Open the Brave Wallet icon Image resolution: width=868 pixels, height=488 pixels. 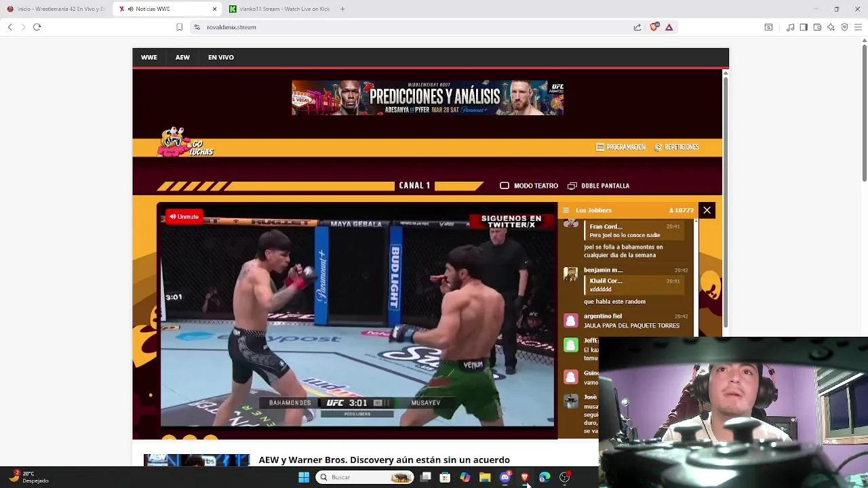click(x=817, y=27)
